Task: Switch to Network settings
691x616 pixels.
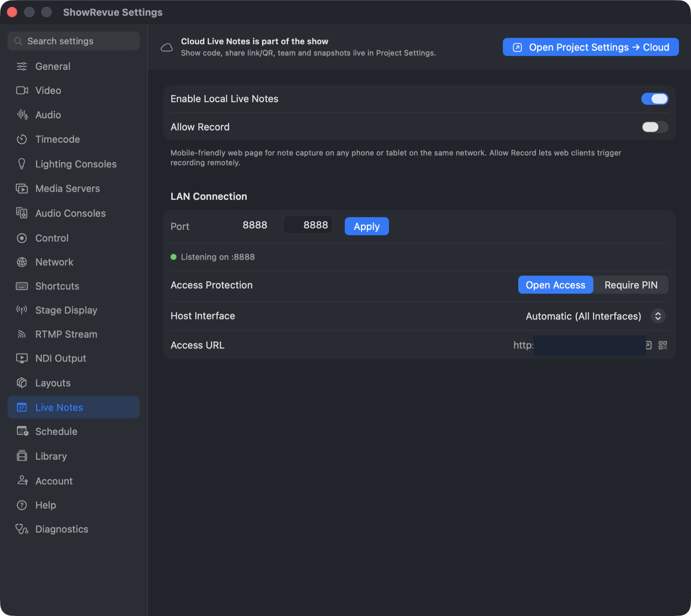Action: [x=73, y=262]
